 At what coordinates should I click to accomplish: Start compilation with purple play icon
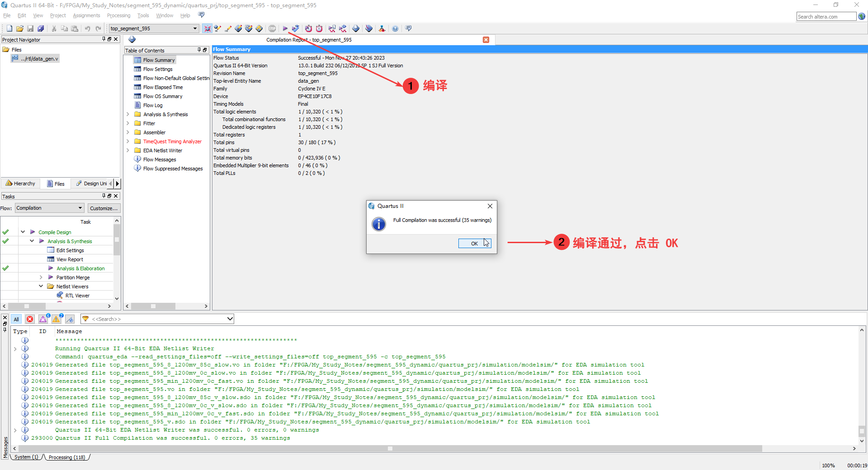[285, 28]
